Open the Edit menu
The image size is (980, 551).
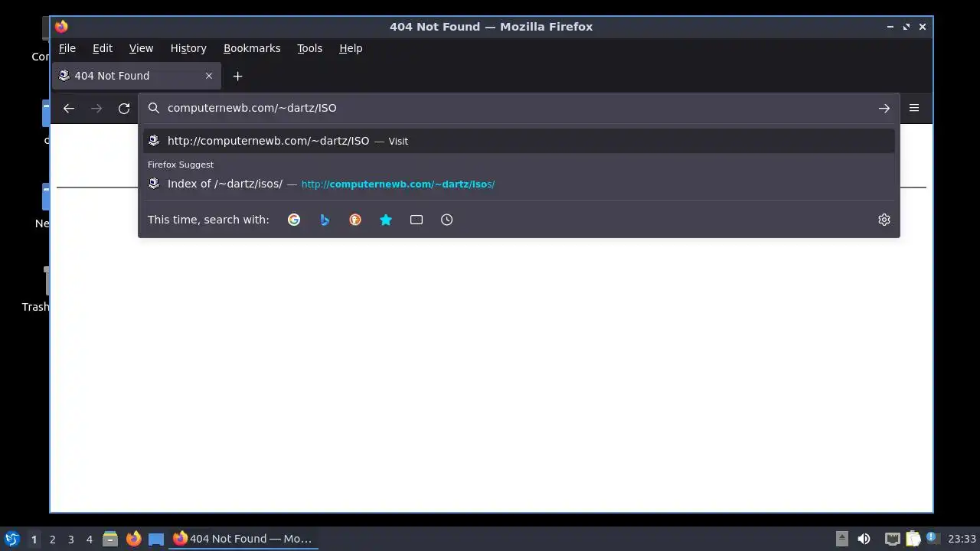pos(103,48)
